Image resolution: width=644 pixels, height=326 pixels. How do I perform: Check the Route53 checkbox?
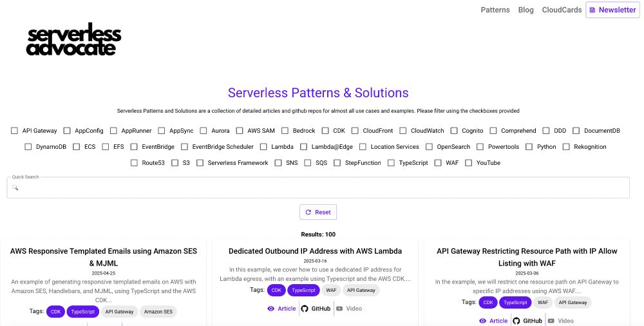click(x=134, y=162)
